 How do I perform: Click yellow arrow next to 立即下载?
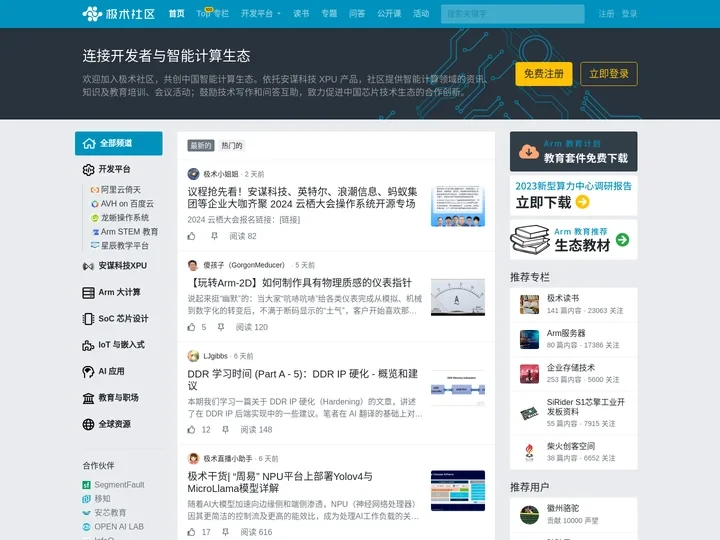click(582, 202)
